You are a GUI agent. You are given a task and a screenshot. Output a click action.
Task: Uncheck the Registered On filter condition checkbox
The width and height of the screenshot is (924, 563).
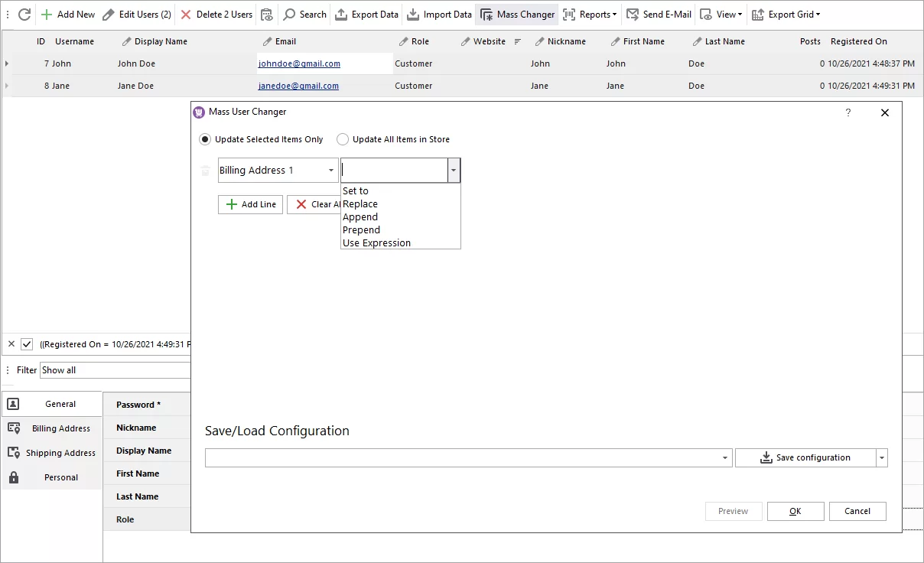tap(28, 344)
